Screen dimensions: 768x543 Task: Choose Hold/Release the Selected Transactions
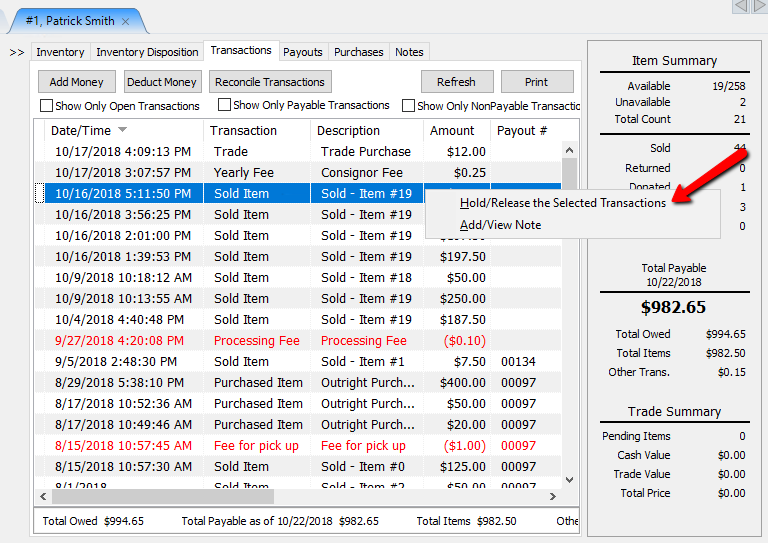[x=563, y=203]
